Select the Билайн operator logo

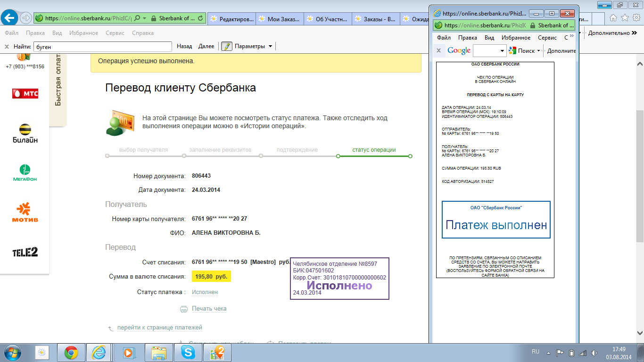25,133
